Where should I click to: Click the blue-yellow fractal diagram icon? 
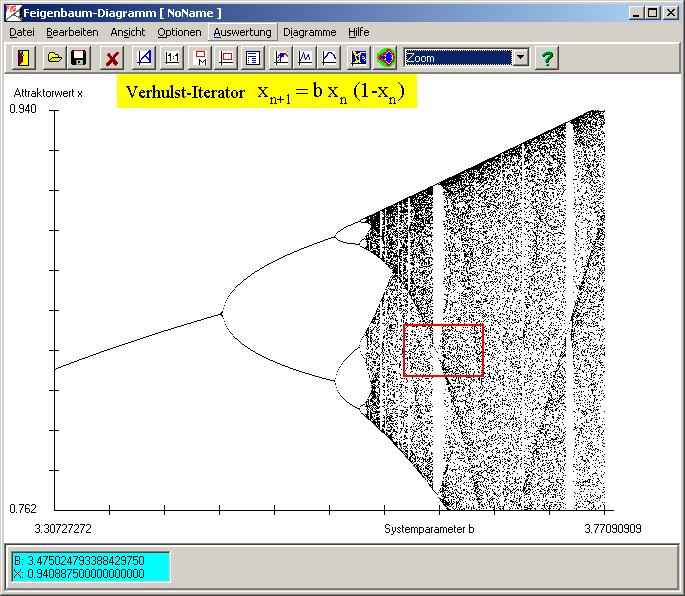[x=359, y=58]
